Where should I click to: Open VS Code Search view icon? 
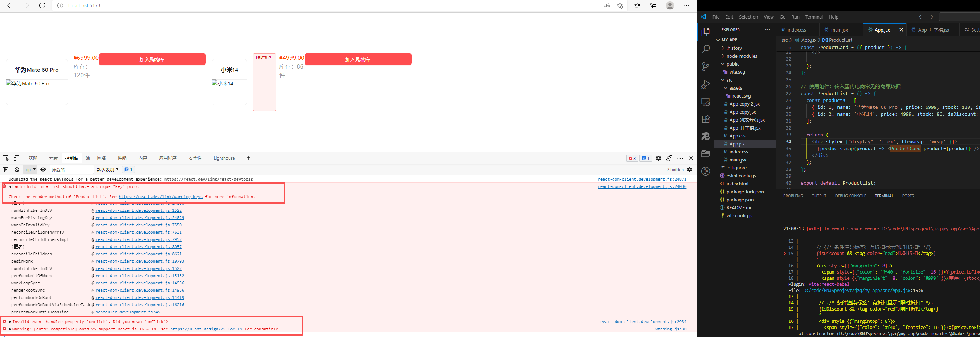click(705, 49)
